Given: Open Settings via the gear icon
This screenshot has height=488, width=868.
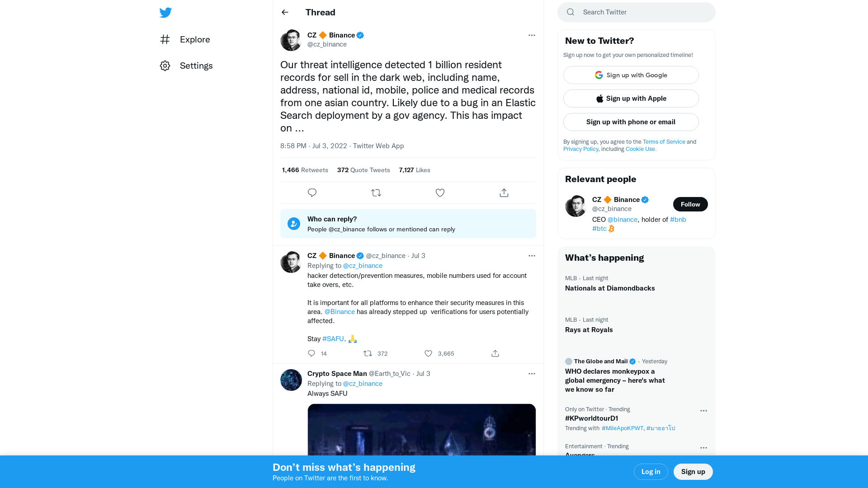Looking at the screenshot, I should pyautogui.click(x=165, y=66).
